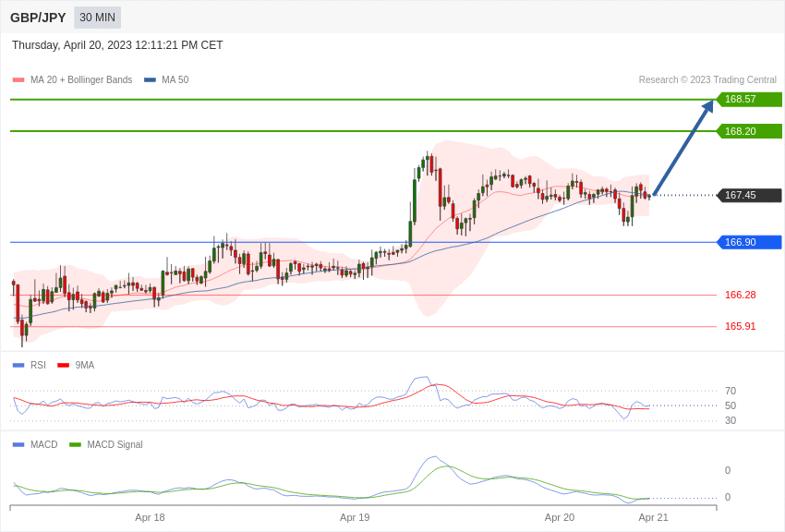The height and width of the screenshot is (532, 785).
Task: Click the 165.91 support price label
Action: click(x=741, y=326)
